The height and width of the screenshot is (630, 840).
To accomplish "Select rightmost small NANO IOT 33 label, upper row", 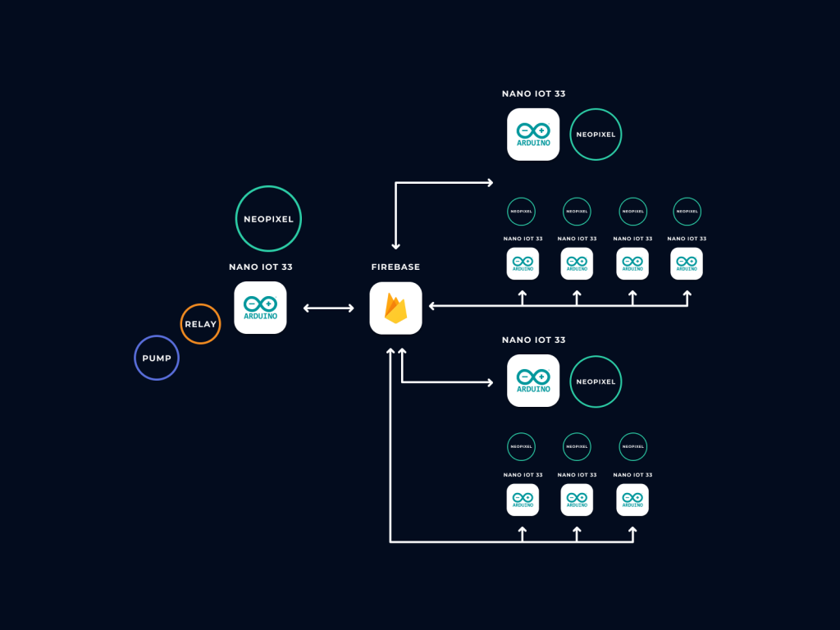I will pyautogui.click(x=687, y=239).
